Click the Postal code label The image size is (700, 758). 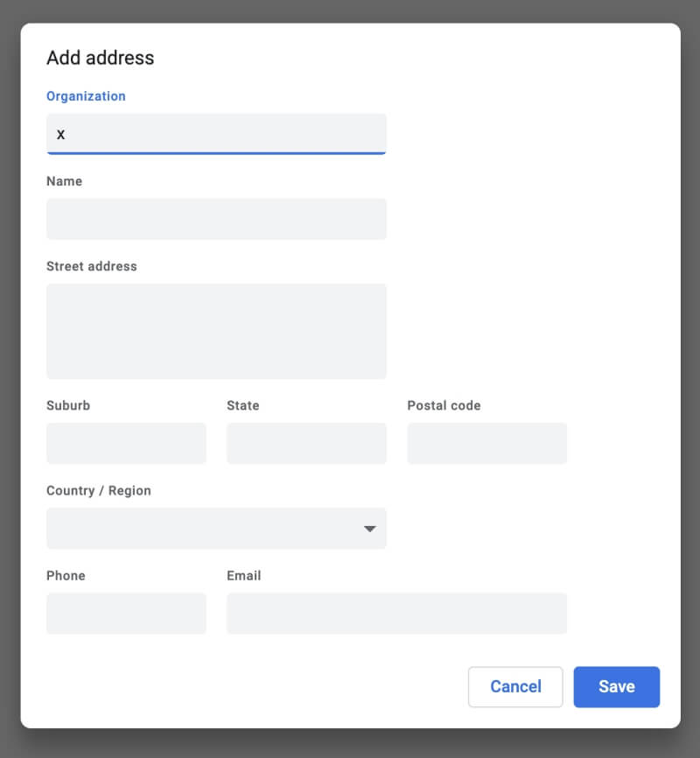click(x=444, y=405)
